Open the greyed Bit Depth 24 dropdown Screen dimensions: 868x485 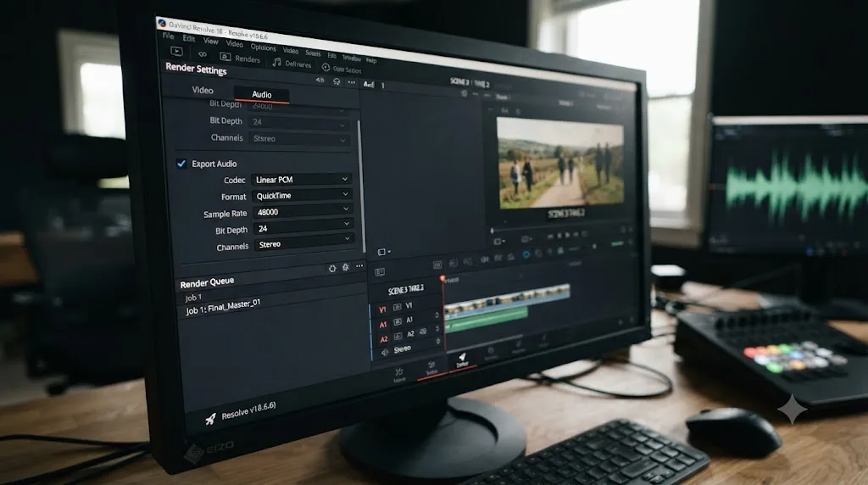[298, 122]
